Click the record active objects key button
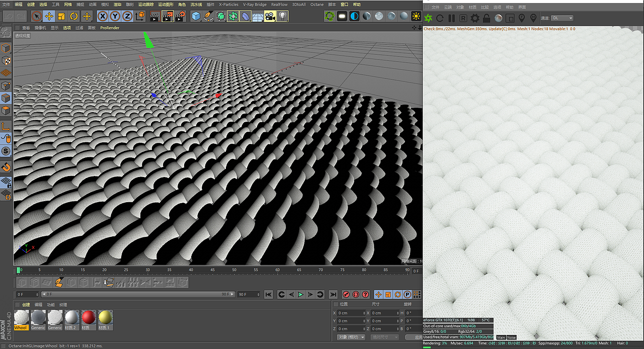Image resolution: width=644 pixels, height=349 pixels. point(346,294)
